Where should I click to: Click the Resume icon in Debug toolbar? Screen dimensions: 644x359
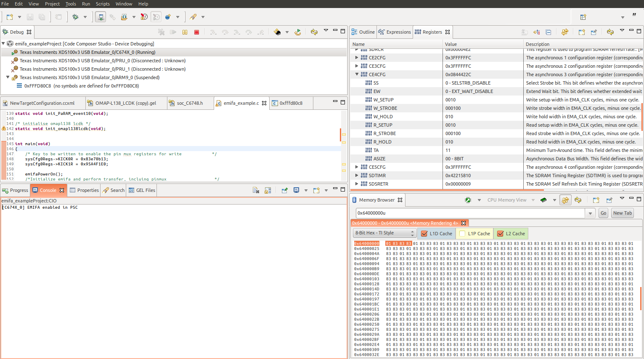173,32
